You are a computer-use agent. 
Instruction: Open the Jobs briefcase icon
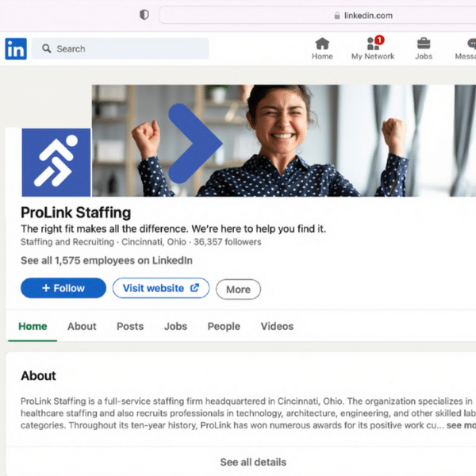424,44
